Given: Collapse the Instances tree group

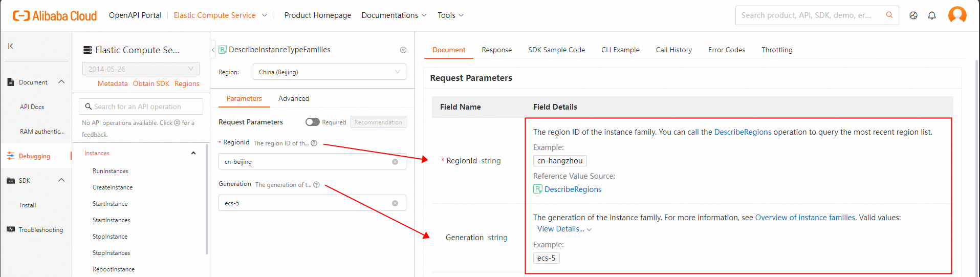Looking at the screenshot, I should click(x=193, y=153).
